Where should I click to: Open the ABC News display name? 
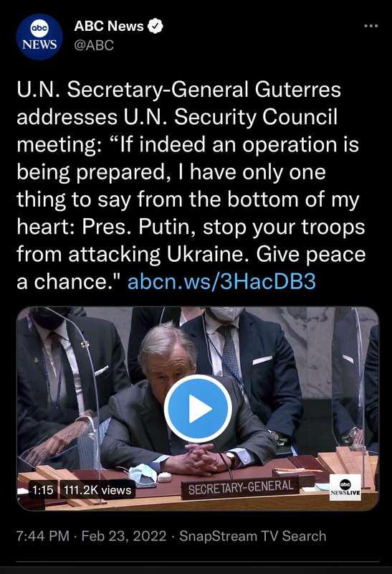(109, 26)
